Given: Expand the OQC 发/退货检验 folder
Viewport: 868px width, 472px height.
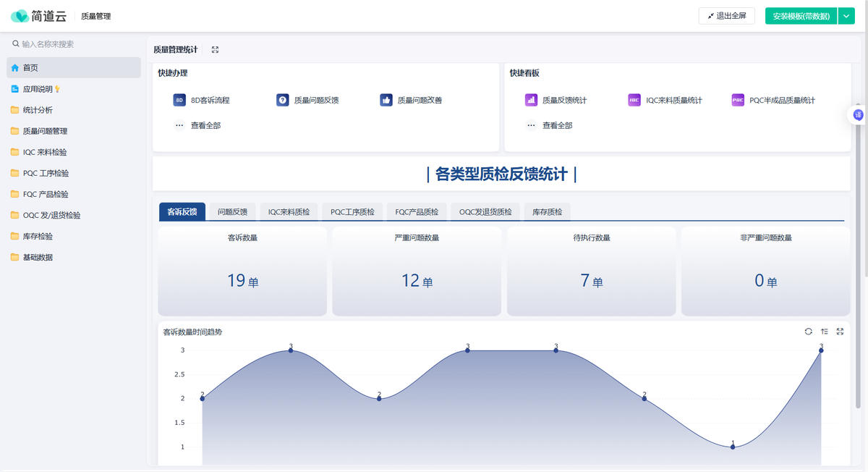Looking at the screenshot, I should click(74, 215).
